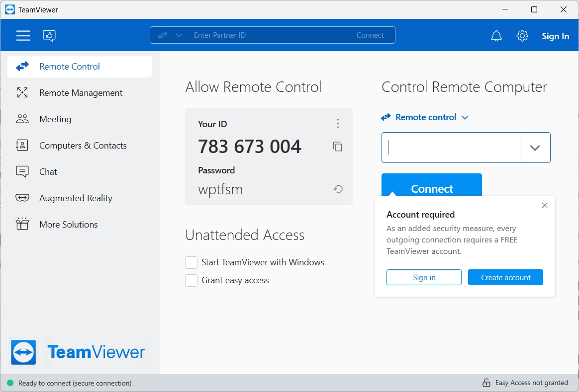Minimize the TeamViewer window
Image resolution: width=579 pixels, height=392 pixels.
(505, 9)
